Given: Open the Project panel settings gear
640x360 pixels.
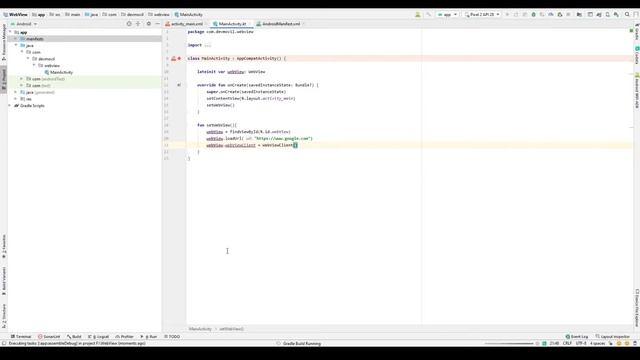Looking at the screenshot, I should tap(149, 24).
